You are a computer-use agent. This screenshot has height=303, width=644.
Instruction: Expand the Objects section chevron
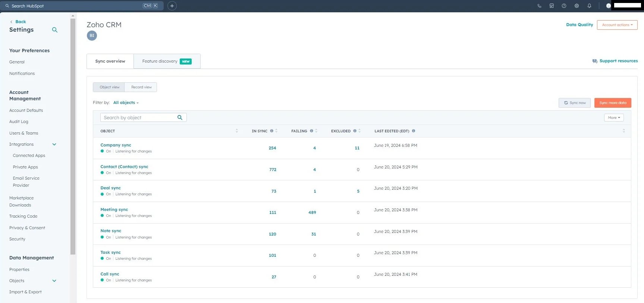[x=54, y=281]
